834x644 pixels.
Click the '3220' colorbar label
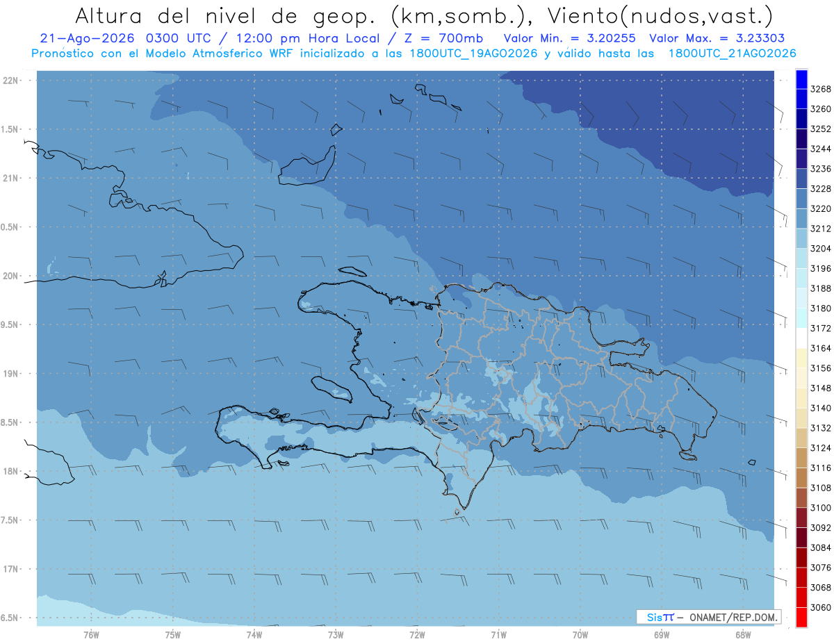[x=821, y=208]
